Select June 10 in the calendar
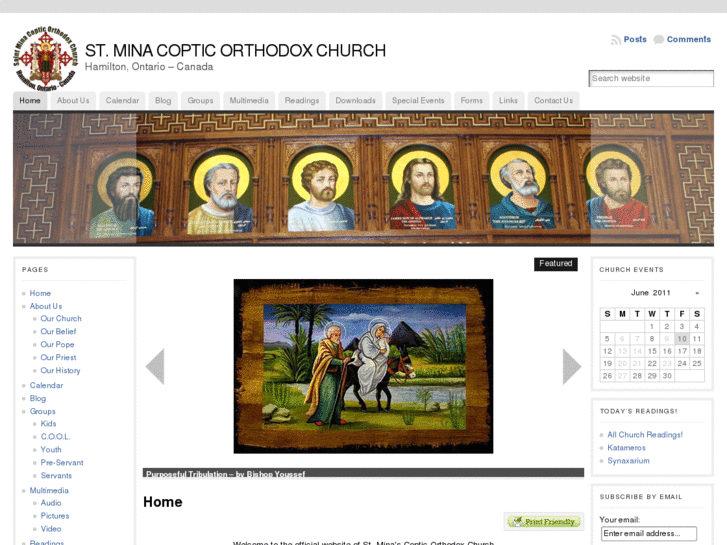Image resolution: width=727 pixels, height=545 pixels. [682, 339]
